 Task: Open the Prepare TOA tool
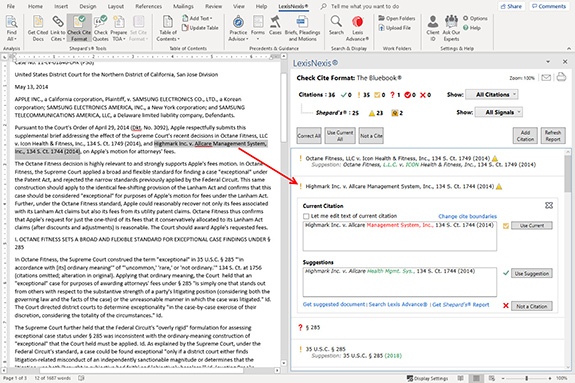118,28
